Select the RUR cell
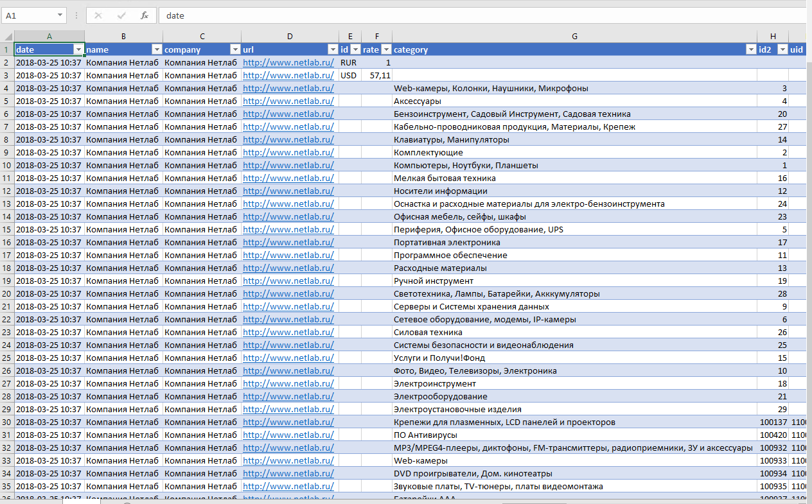 350,62
